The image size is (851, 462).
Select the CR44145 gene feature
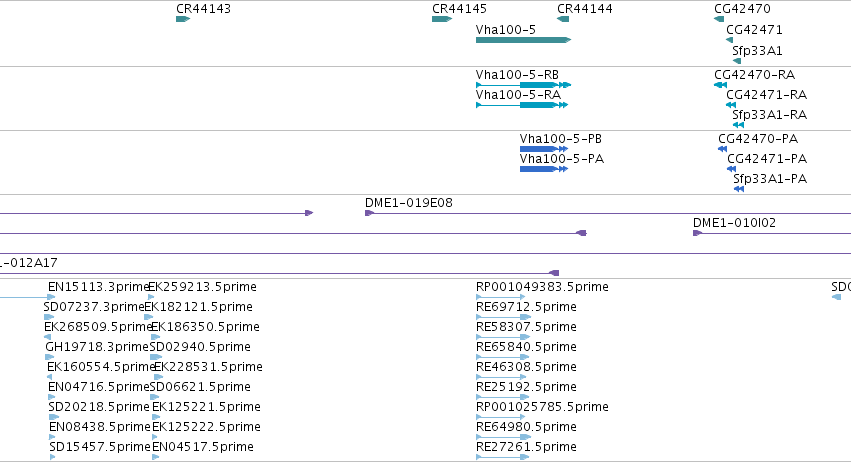click(442, 19)
